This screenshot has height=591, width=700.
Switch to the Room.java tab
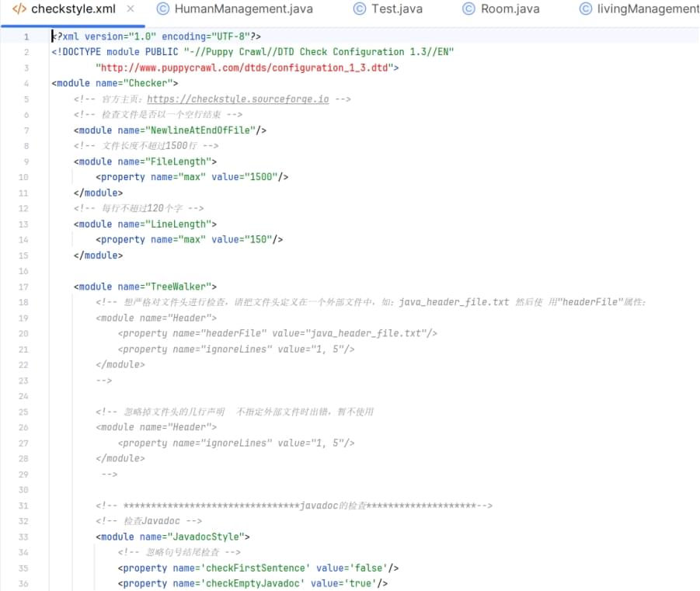pos(510,9)
